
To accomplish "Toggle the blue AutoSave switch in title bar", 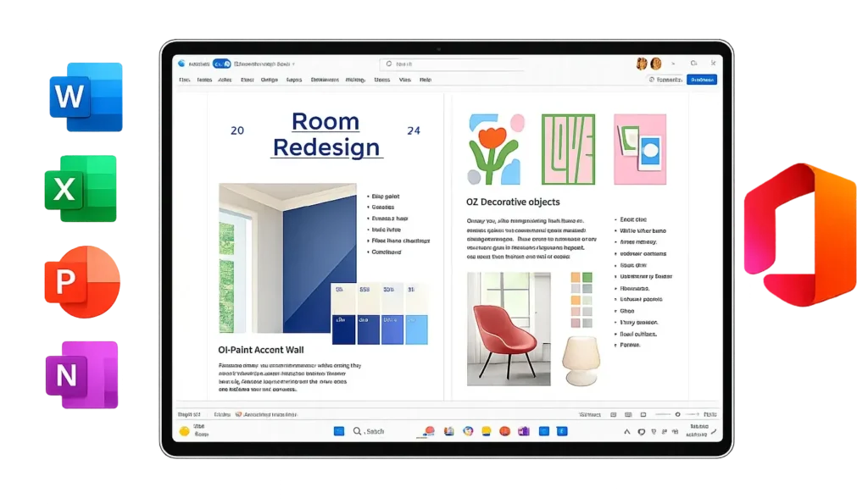I will pyautogui.click(x=222, y=64).
